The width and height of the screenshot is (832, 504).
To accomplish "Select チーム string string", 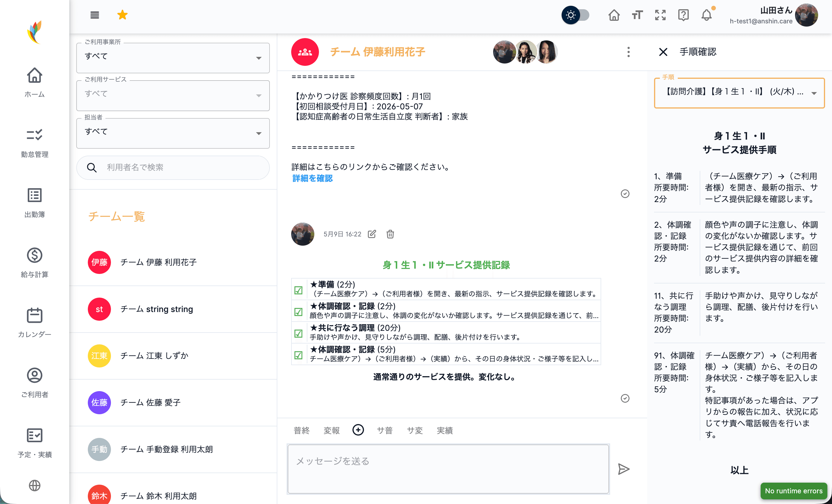I will tap(173, 309).
